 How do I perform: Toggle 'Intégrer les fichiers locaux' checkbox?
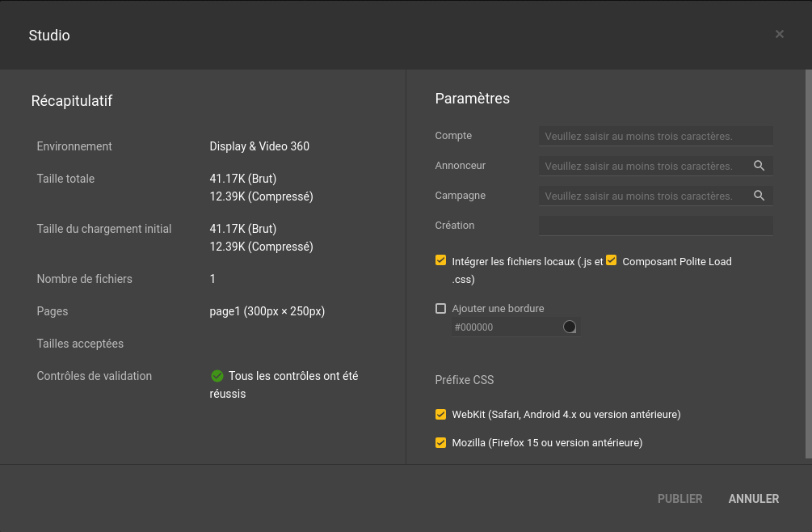[440, 260]
